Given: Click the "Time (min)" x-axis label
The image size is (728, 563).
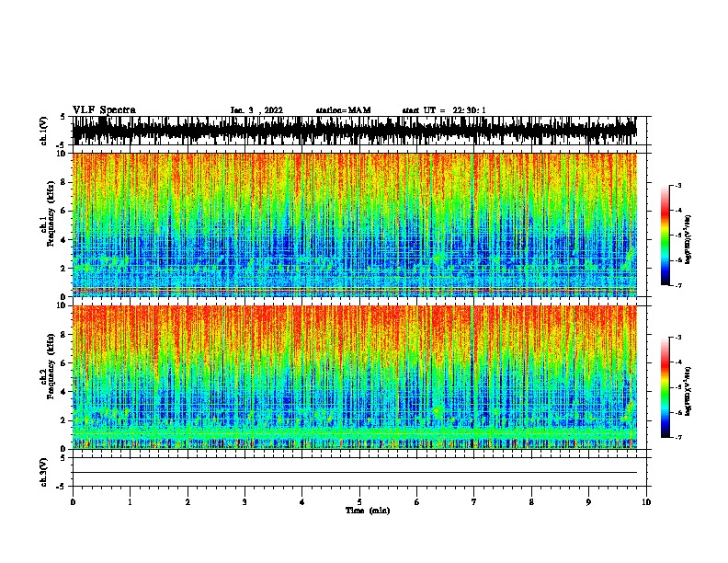Looking at the screenshot, I should pyautogui.click(x=368, y=511).
